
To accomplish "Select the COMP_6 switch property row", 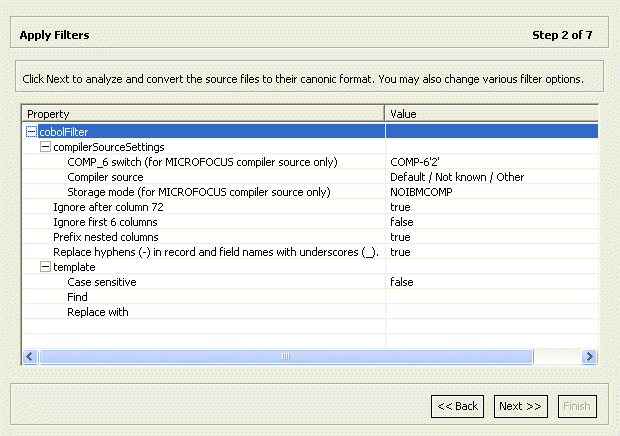I will click(x=202, y=162).
